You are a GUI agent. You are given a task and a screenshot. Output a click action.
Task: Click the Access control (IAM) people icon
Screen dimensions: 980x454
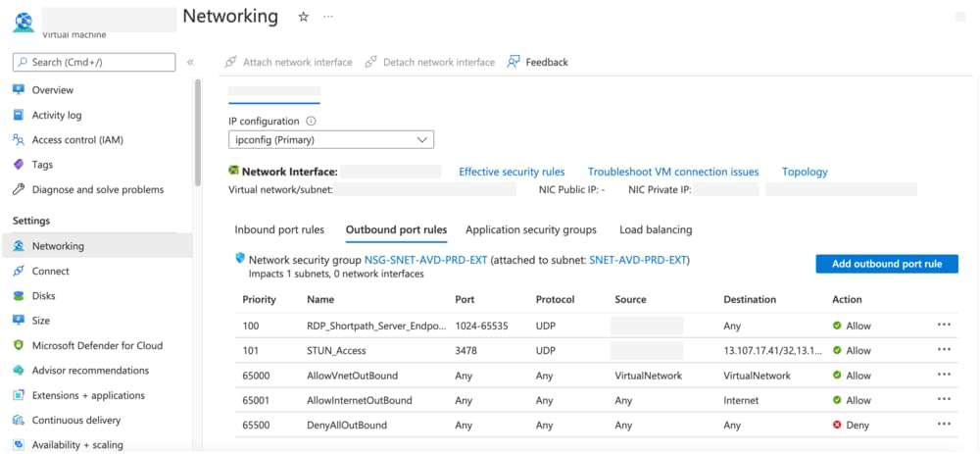coord(19,139)
